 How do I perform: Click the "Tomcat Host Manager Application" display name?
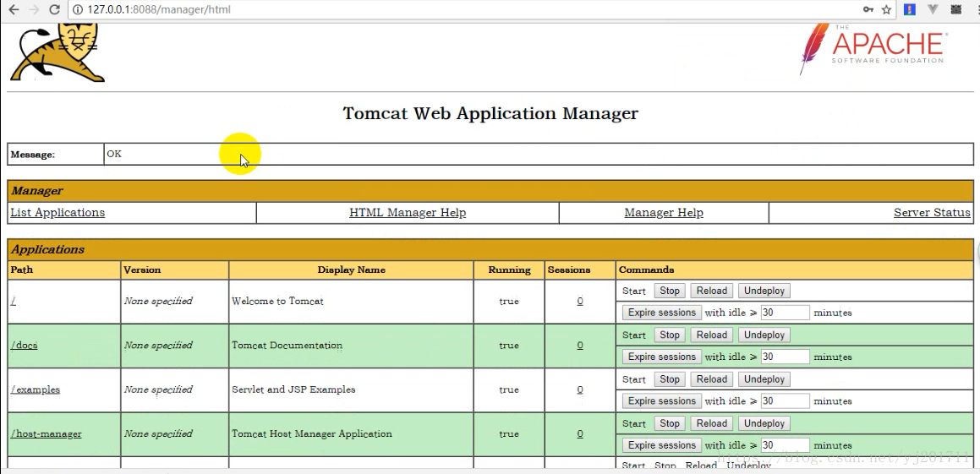(312, 434)
